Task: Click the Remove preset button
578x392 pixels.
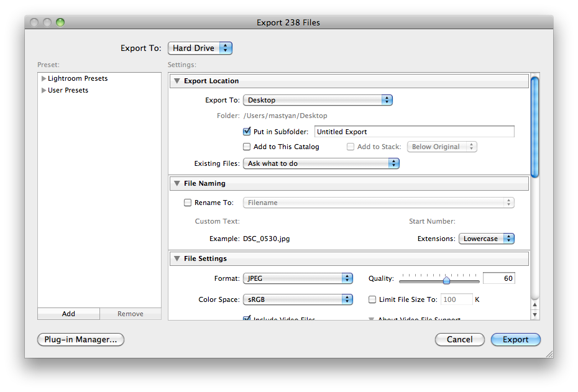Action: 131,314
